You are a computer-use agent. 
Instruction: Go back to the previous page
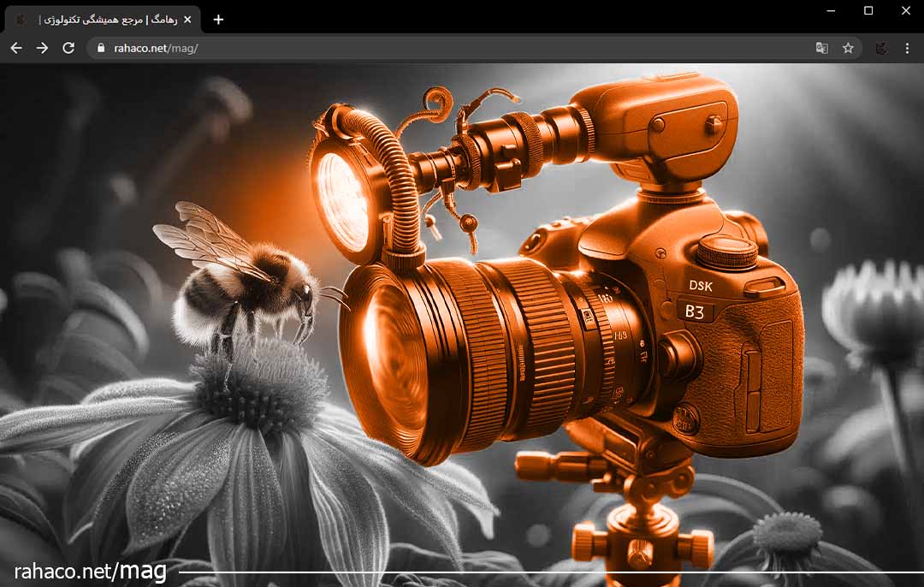[15, 48]
